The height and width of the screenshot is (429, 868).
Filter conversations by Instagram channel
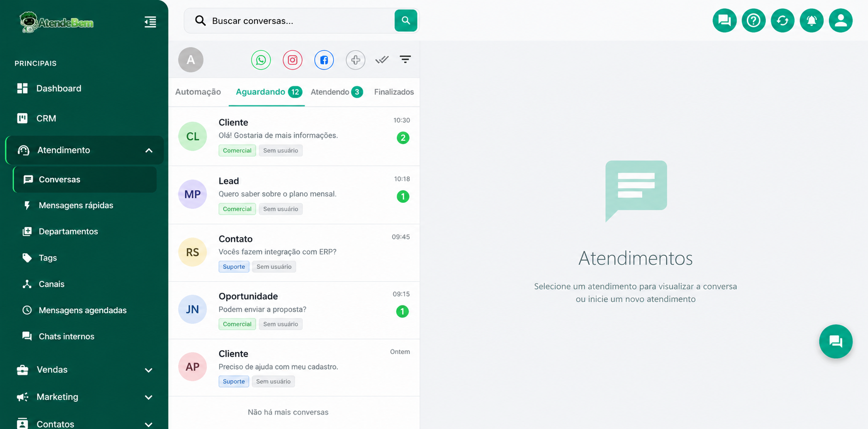[x=292, y=60]
